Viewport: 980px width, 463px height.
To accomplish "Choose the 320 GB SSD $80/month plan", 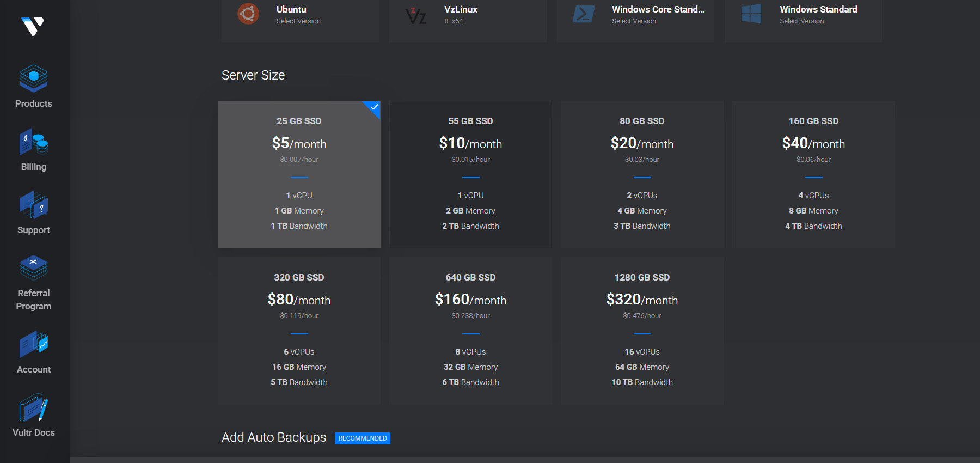I will point(299,331).
